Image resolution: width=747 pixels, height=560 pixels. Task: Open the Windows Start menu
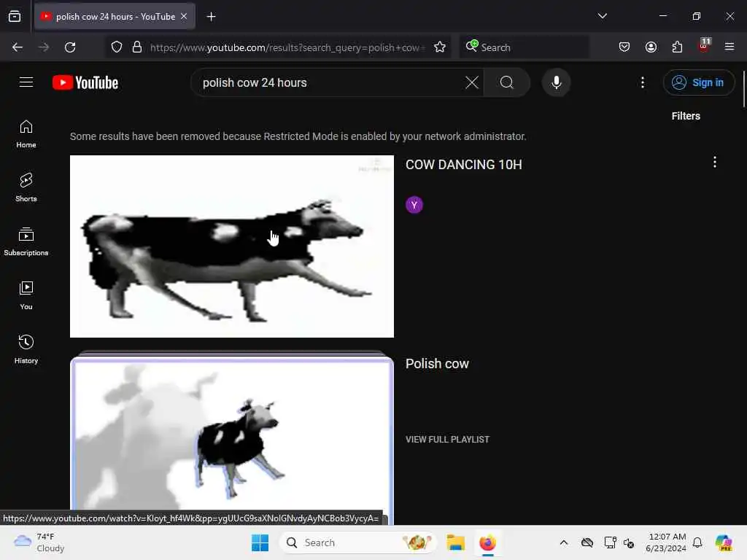(260, 542)
